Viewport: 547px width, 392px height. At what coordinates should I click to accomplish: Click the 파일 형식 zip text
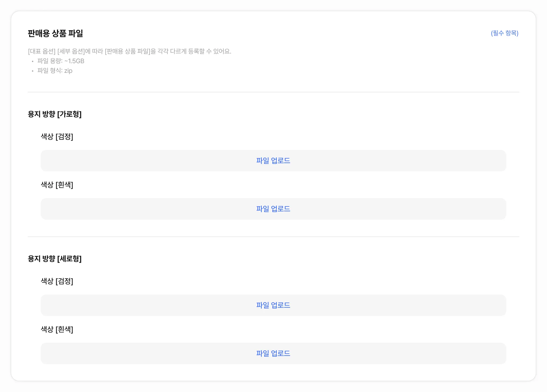pyautogui.click(x=55, y=71)
